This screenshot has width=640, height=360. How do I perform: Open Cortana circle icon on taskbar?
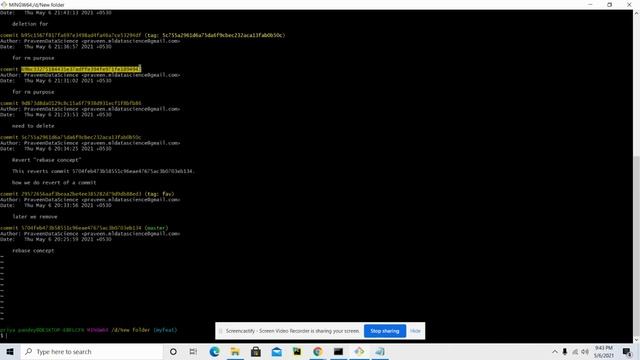[173, 351]
